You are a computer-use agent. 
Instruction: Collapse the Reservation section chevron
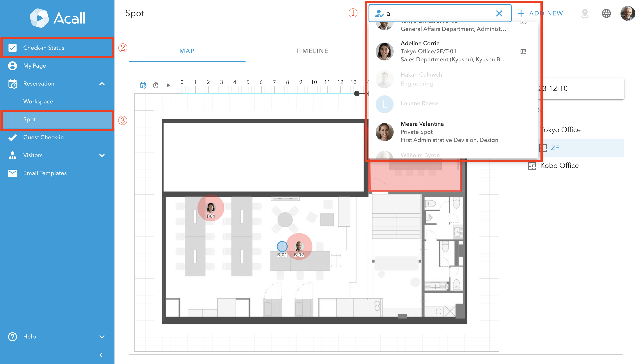(102, 84)
